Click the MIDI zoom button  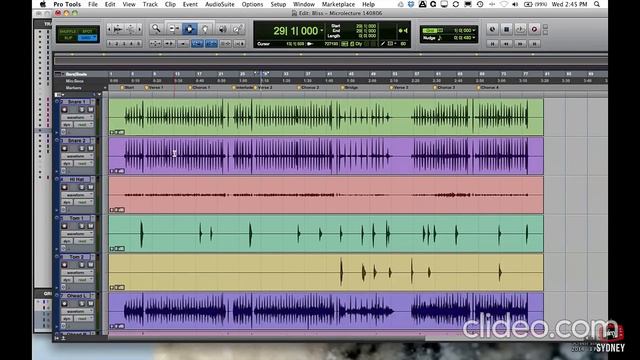tap(131, 29)
